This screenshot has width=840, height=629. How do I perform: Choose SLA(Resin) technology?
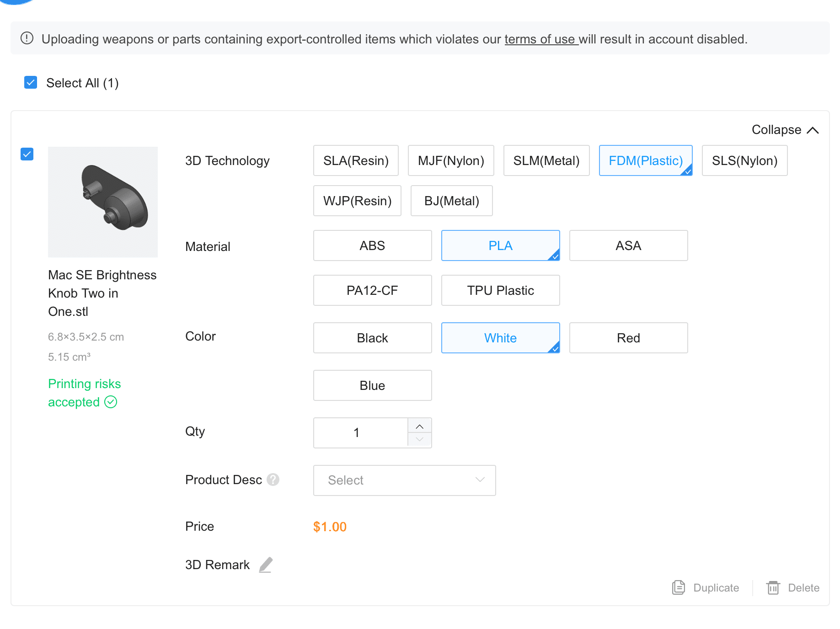point(356,160)
